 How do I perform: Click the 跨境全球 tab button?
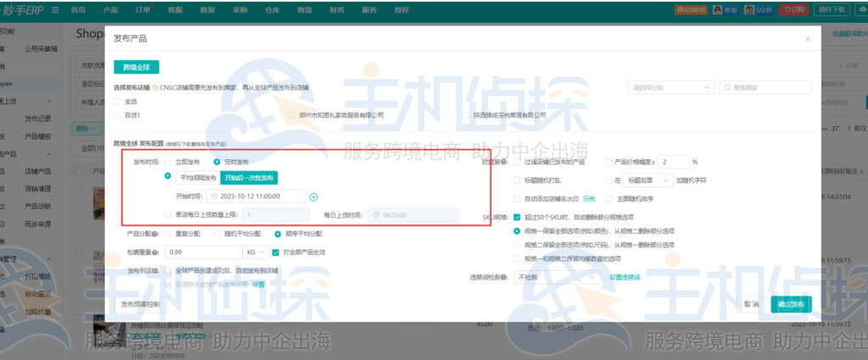(136, 67)
